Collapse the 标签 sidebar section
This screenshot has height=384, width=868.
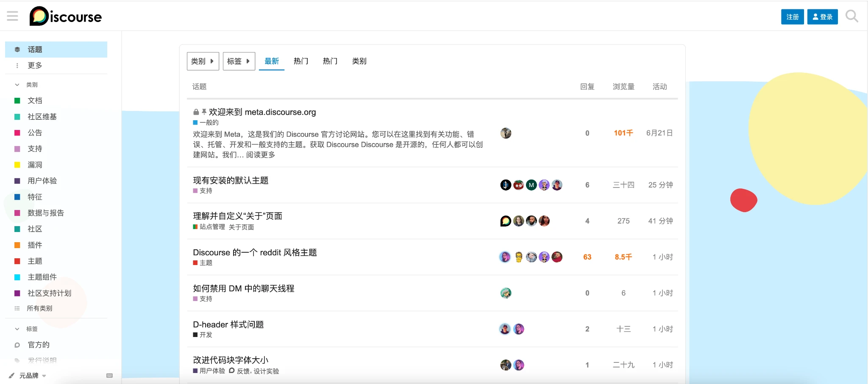17,329
